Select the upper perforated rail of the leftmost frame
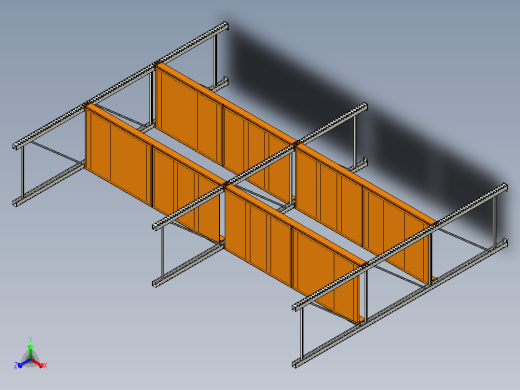 [120, 85]
